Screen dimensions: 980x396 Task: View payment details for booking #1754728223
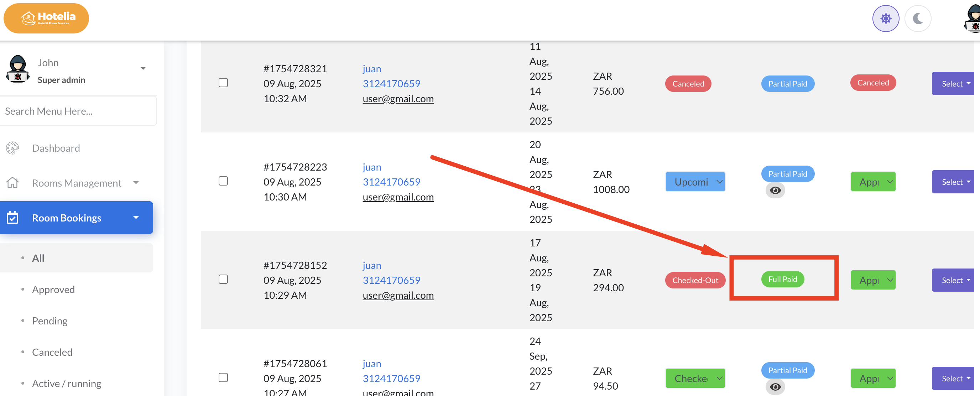pyautogui.click(x=775, y=190)
